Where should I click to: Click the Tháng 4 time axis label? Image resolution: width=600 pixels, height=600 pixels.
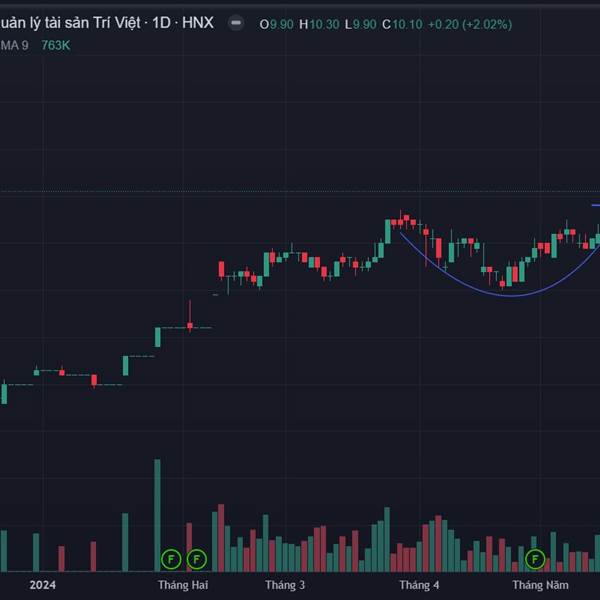(419, 585)
